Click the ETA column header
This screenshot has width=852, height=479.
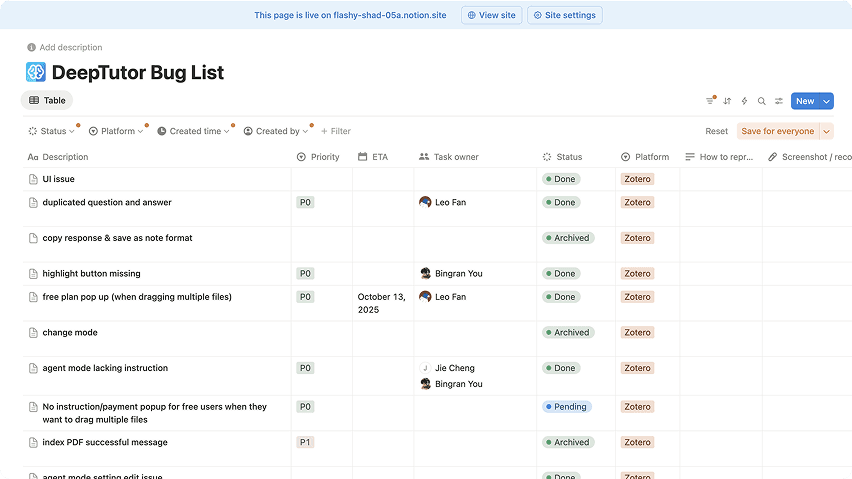point(373,157)
